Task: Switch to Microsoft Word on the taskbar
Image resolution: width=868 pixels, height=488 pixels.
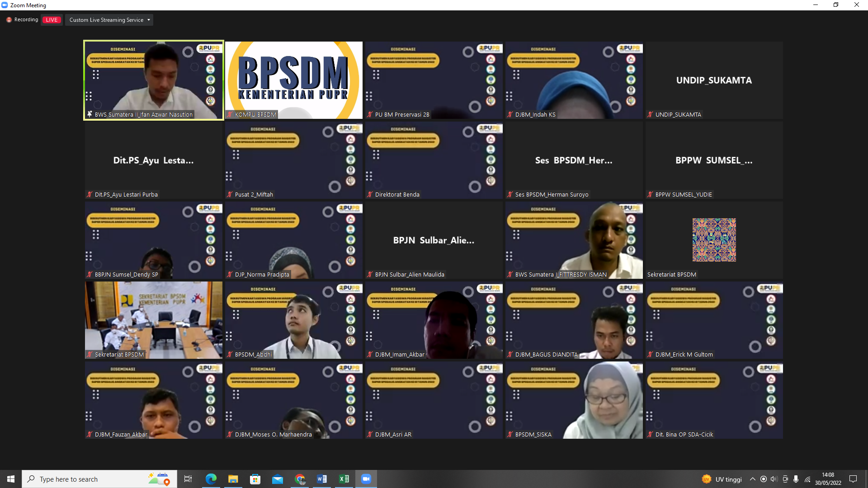Action: click(x=322, y=479)
